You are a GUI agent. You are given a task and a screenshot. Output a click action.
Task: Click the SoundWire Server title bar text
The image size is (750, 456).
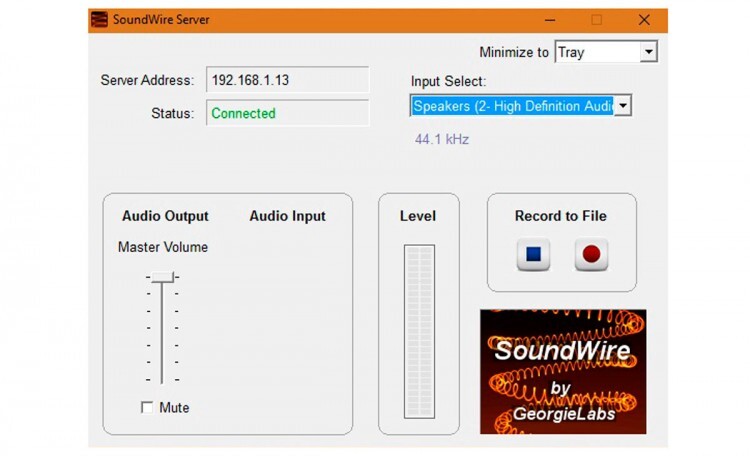click(x=161, y=20)
